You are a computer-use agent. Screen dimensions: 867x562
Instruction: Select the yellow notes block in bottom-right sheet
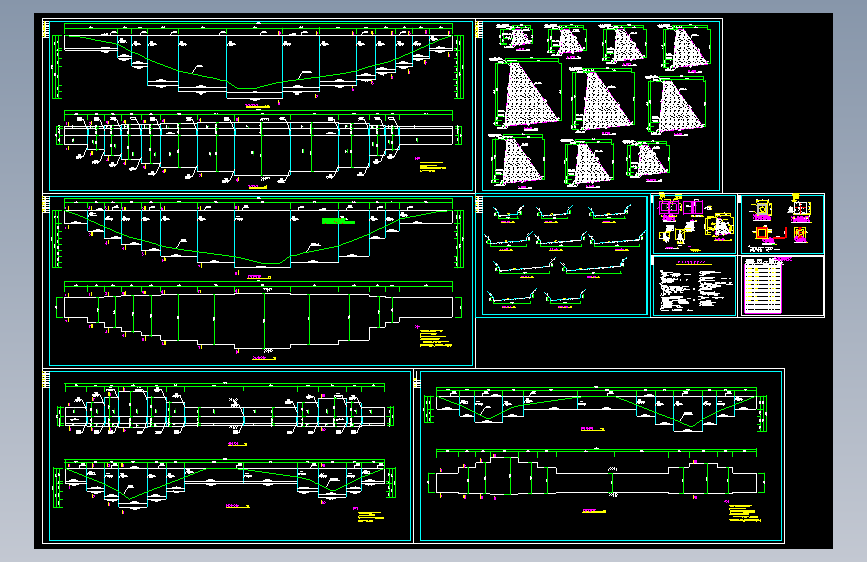(x=744, y=513)
